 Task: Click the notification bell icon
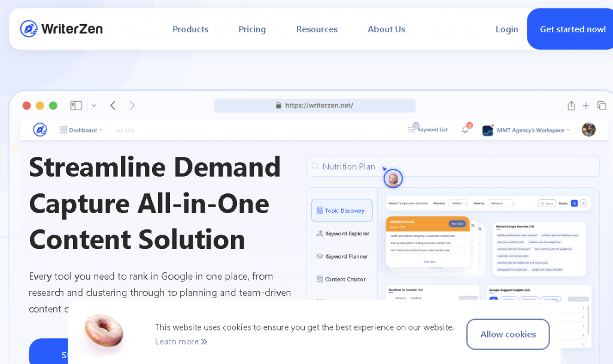[465, 130]
